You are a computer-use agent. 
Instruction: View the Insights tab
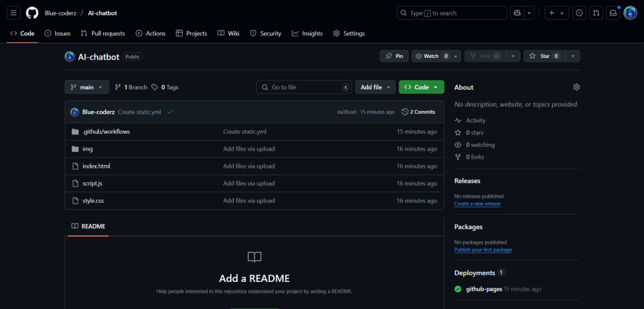coord(307,34)
